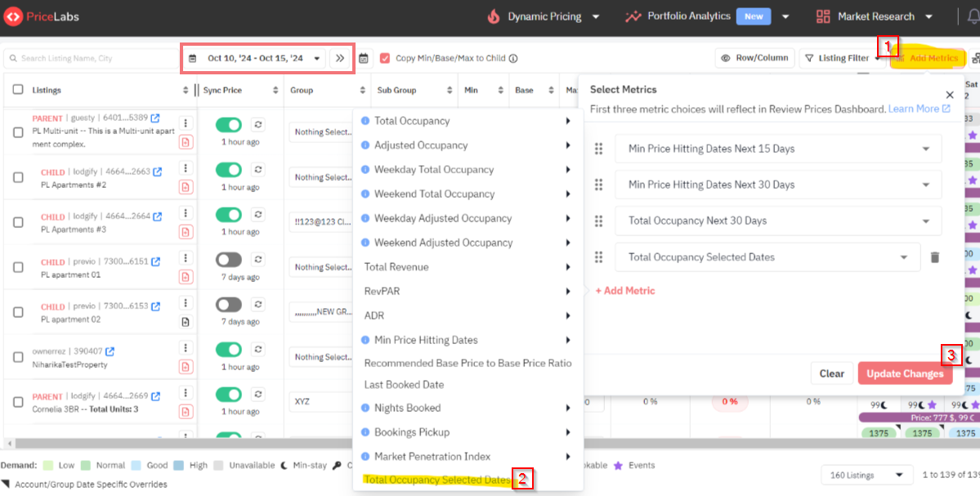Open the Total Occupancy Next 30 Days dropdown
The height and width of the screenshot is (496, 980).
point(777,221)
